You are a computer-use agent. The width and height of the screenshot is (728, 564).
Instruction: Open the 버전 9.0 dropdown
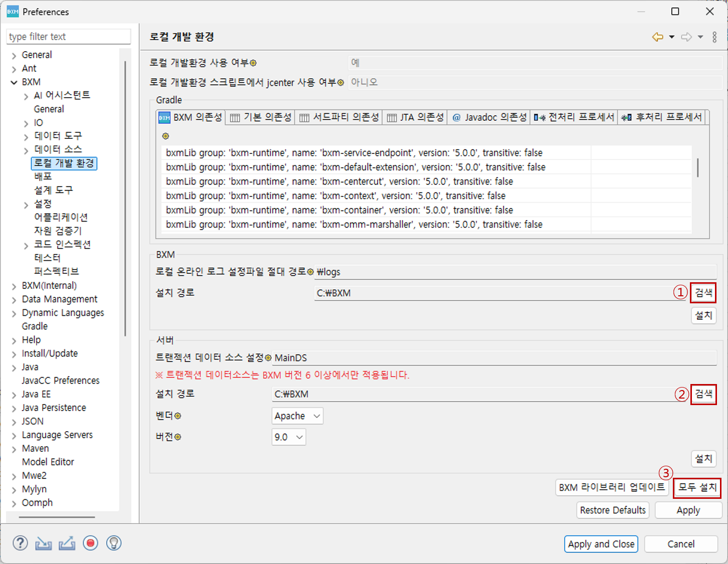(289, 437)
